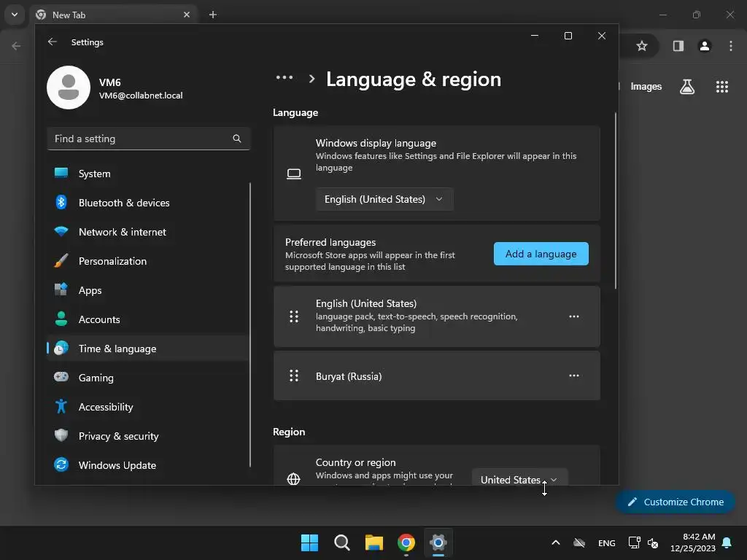
Task: Toggle Chrome side panel icon
Action: pyautogui.click(x=678, y=46)
